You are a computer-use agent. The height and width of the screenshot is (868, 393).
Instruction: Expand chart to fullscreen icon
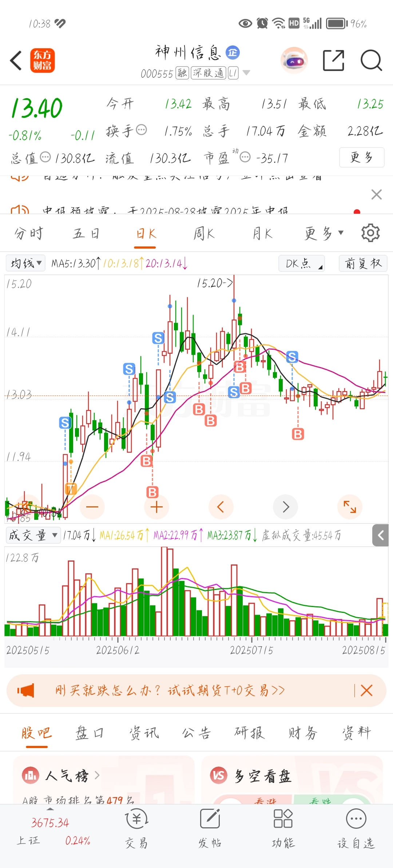click(350, 507)
